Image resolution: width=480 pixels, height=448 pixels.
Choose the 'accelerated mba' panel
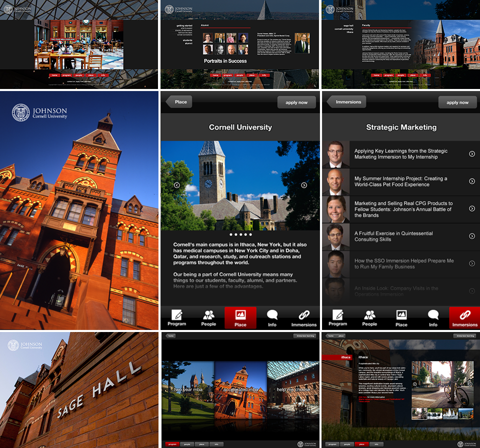pyautogui.click(x=240, y=390)
